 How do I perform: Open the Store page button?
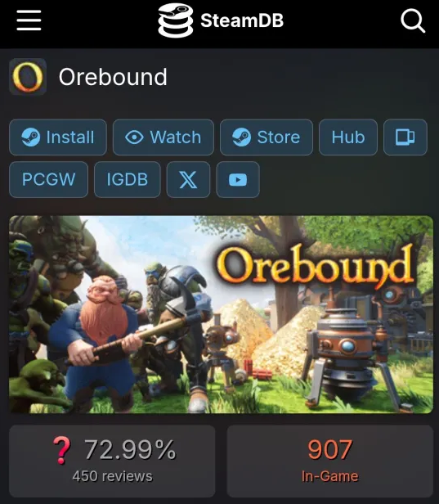267,137
